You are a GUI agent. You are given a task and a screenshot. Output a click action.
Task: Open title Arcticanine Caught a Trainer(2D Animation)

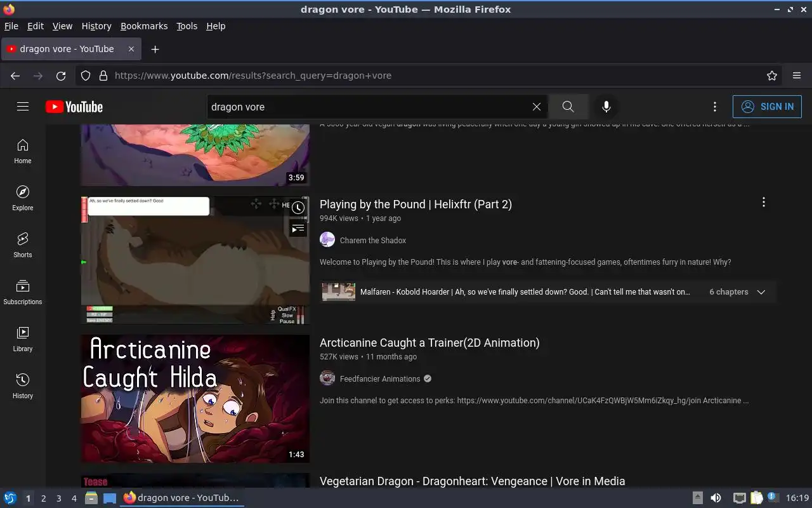[x=429, y=343]
